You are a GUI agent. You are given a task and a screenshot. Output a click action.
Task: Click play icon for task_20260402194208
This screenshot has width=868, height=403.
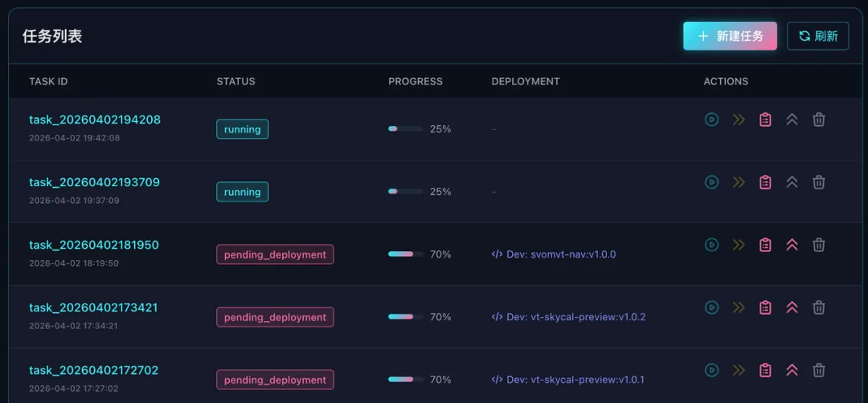pyautogui.click(x=711, y=120)
